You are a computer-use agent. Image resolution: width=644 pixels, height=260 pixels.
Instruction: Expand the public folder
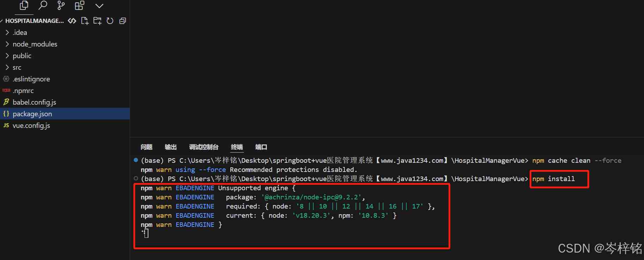coord(22,56)
